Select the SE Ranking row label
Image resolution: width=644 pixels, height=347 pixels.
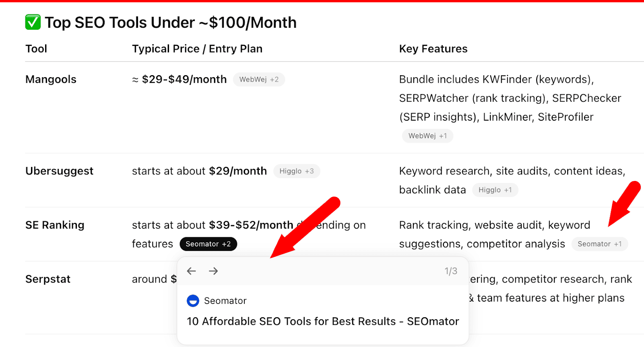pyautogui.click(x=55, y=225)
